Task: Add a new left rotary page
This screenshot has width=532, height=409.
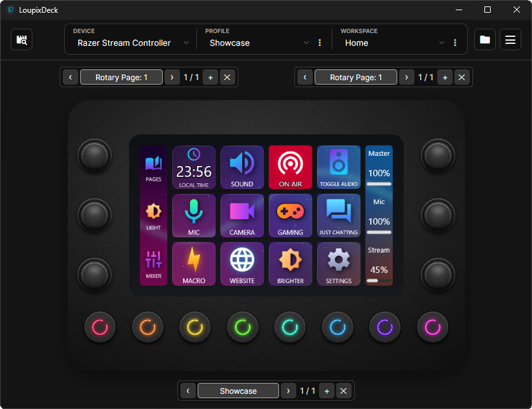Action: pos(210,77)
